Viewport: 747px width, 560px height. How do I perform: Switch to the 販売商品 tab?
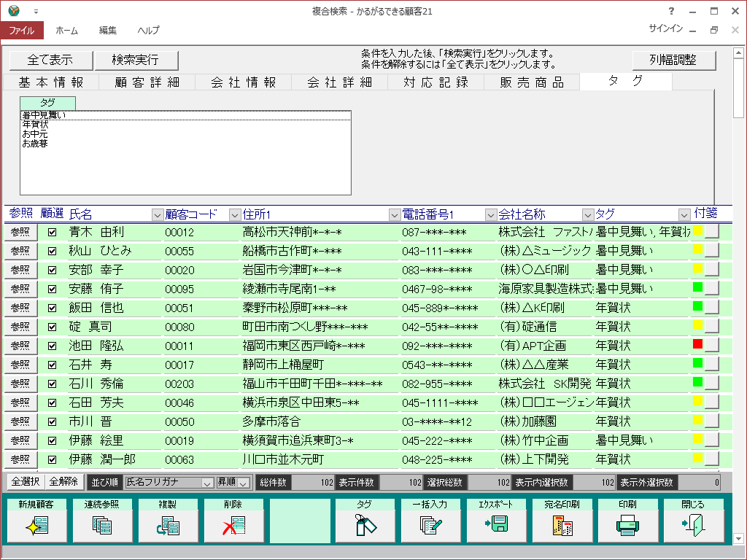click(532, 82)
